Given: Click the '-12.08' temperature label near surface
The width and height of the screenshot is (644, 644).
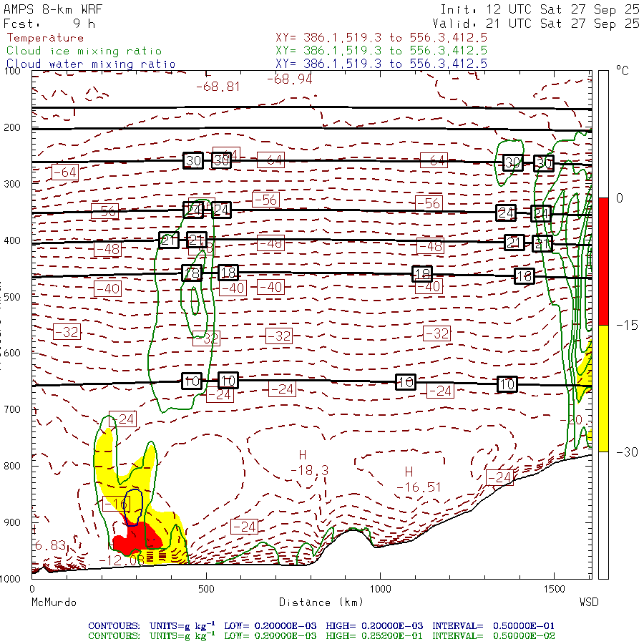Looking at the screenshot, I should (x=122, y=560).
